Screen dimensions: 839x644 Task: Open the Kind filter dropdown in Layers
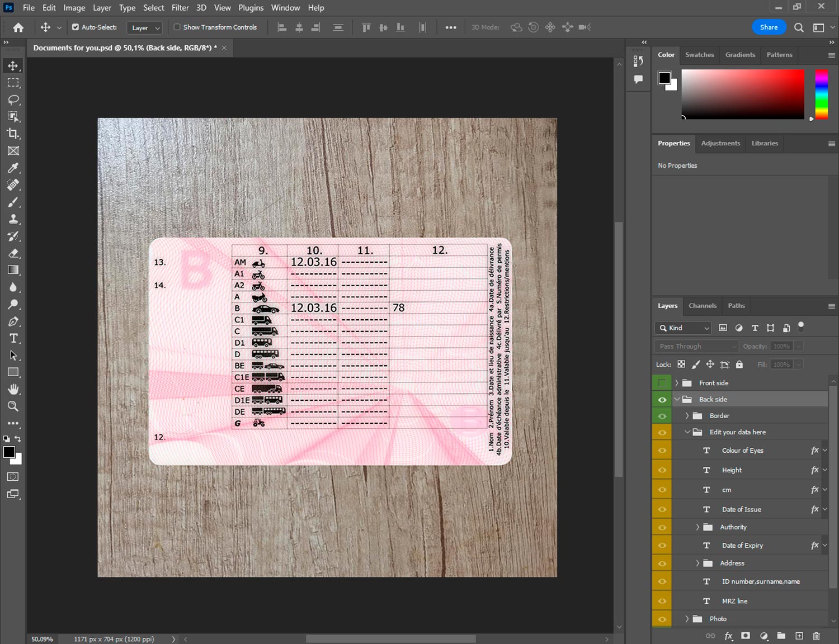684,328
